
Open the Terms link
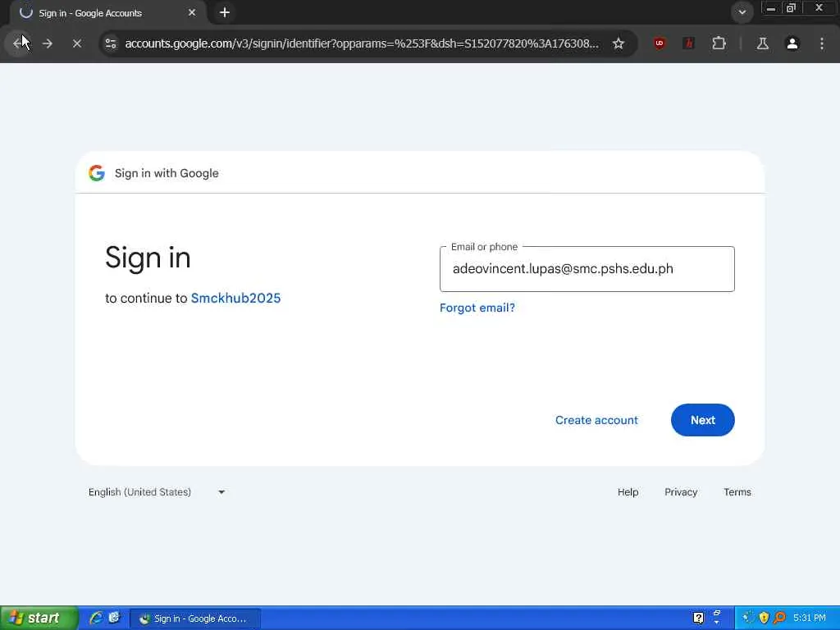click(737, 492)
